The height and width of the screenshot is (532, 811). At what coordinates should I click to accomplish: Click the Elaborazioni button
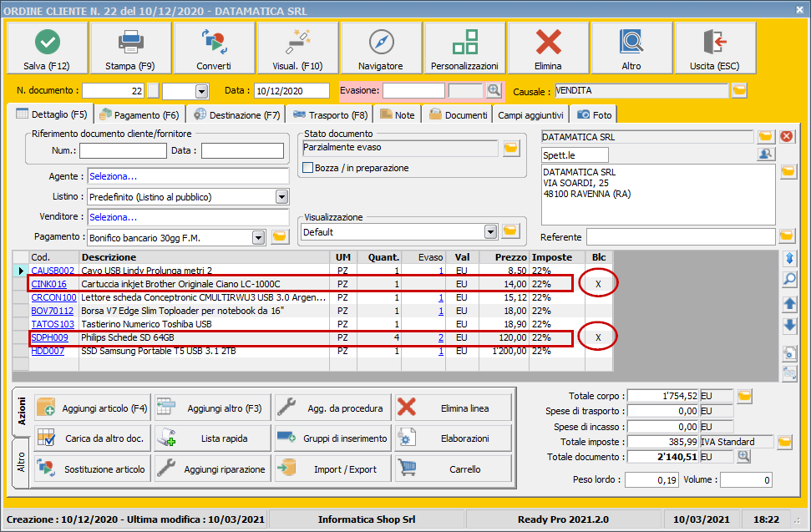point(453,438)
